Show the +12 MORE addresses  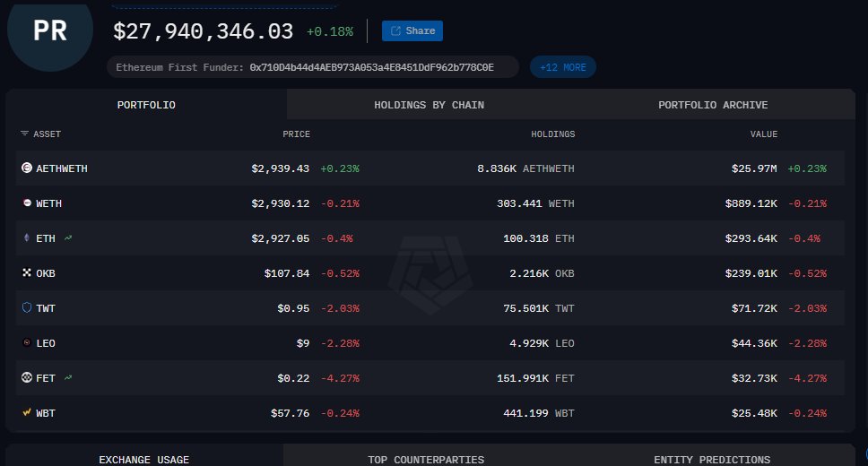pyautogui.click(x=563, y=67)
